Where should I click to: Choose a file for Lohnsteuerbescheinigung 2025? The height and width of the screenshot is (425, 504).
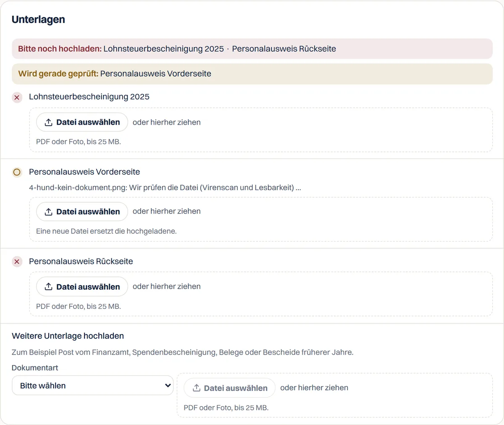click(x=82, y=122)
